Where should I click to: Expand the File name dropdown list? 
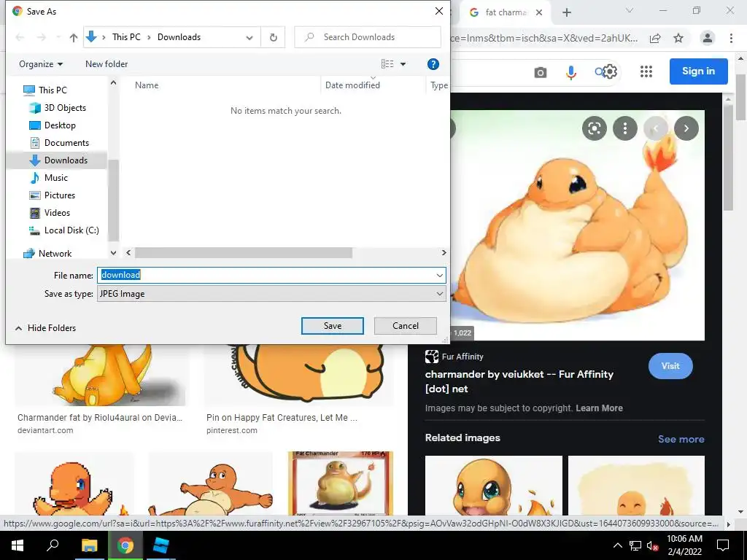click(439, 275)
